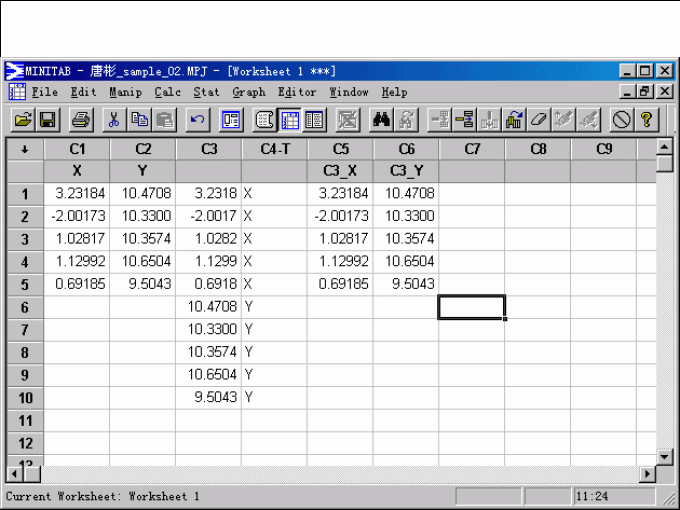Click the Save floppy disk icon
680x510 pixels.
(47, 120)
